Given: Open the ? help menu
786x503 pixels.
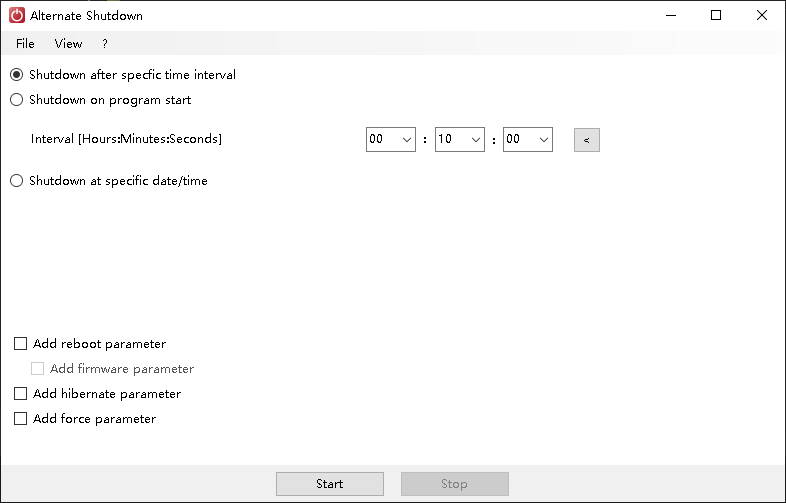Looking at the screenshot, I should pyautogui.click(x=105, y=44).
